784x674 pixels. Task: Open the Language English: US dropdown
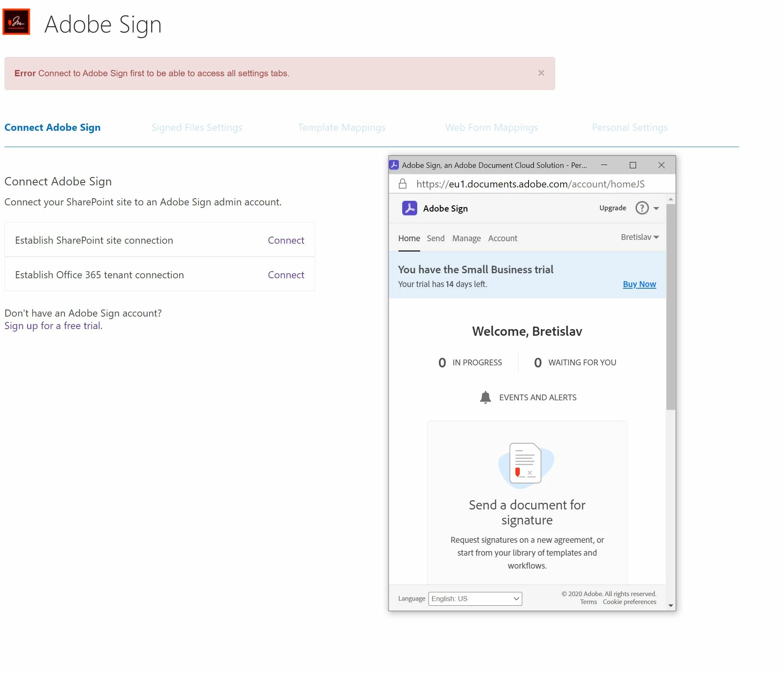coord(475,599)
